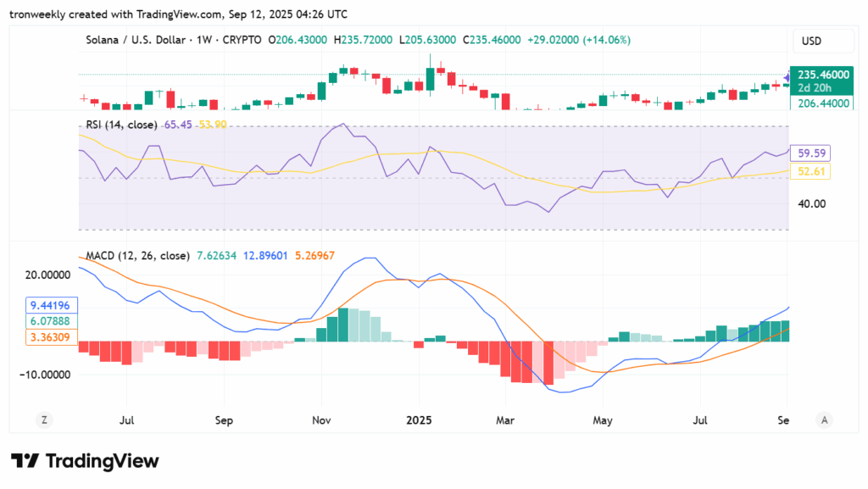This screenshot has height=489, width=868.
Task: Click the RSI legend value 65.45
Action: click(178, 125)
